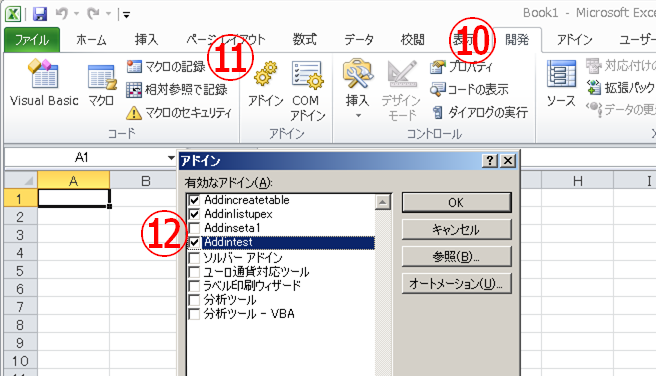656x376 pixels.
Task: Enable ラベル印刷ウィザード checkbox
Action: click(x=194, y=286)
